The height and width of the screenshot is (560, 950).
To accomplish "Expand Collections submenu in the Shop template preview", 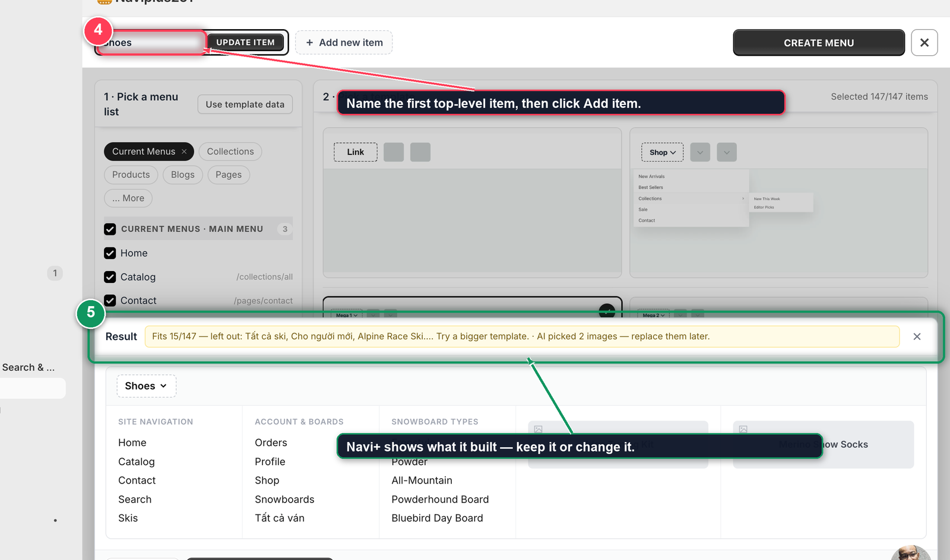I will (691, 199).
